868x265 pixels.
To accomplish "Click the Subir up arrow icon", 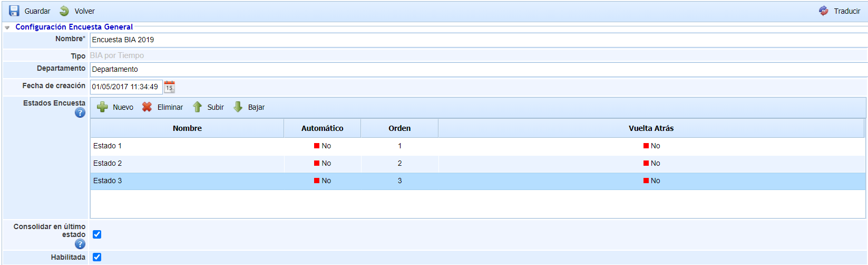I will 197,107.
